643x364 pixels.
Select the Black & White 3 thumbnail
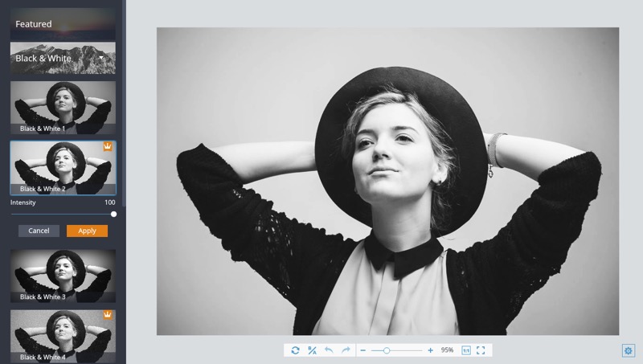[63, 276]
